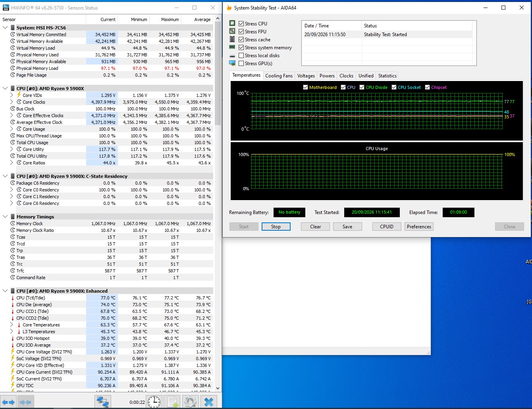Click the logging start document icon in HWiNFO

pos(173,402)
